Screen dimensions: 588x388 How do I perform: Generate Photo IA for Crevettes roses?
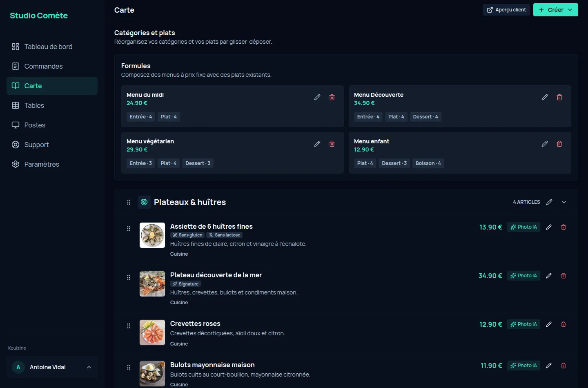(x=523, y=324)
